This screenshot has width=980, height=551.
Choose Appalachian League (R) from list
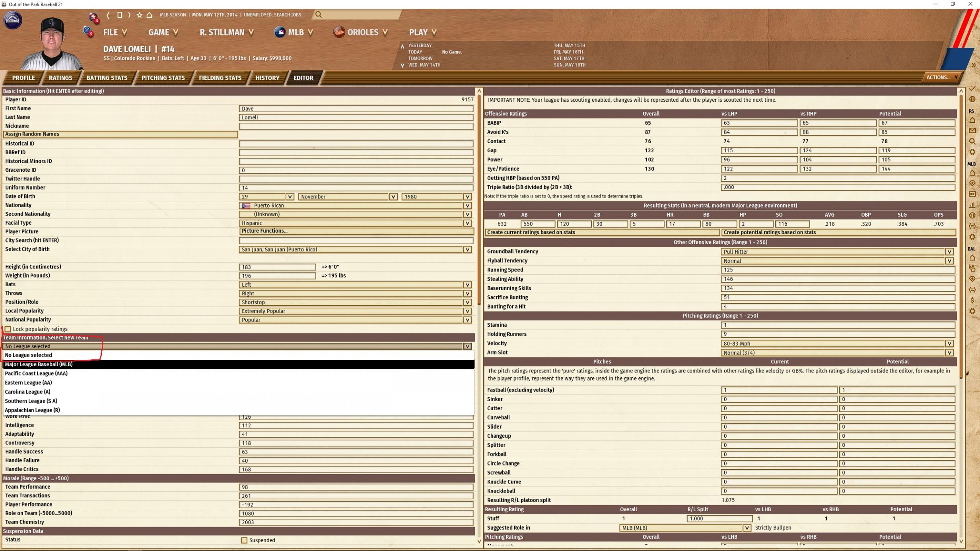tap(239, 410)
